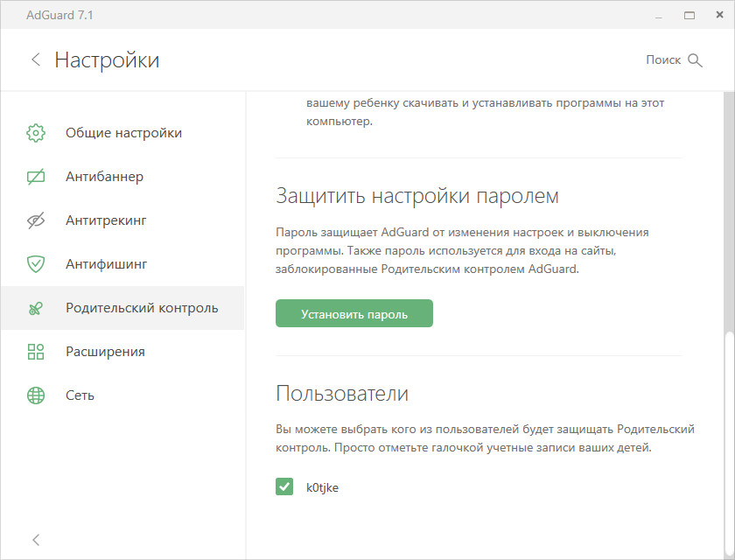The width and height of the screenshot is (735, 560).
Task: Click the vertical scrollbar thumb
Action: click(729, 445)
